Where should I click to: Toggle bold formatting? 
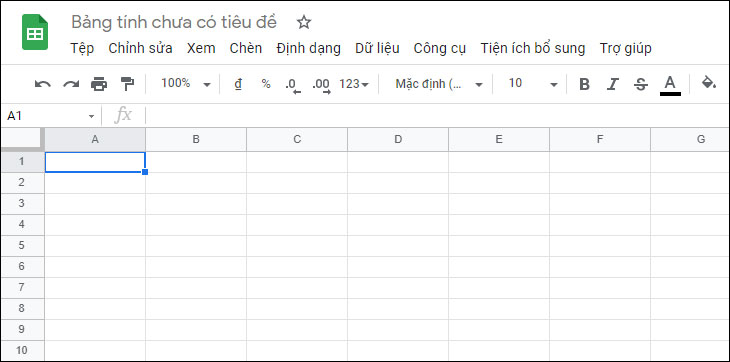pyautogui.click(x=584, y=84)
